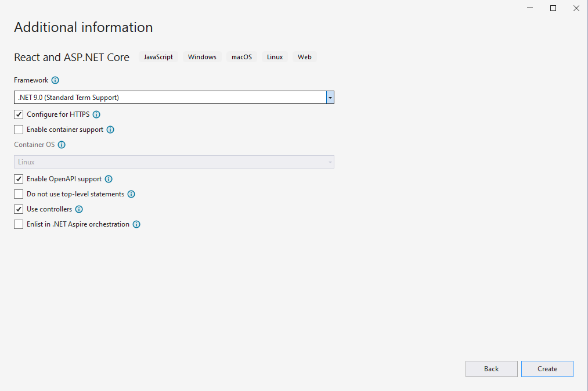This screenshot has height=391, width=588.
Task: Click the macOS tag
Action: pyautogui.click(x=241, y=57)
